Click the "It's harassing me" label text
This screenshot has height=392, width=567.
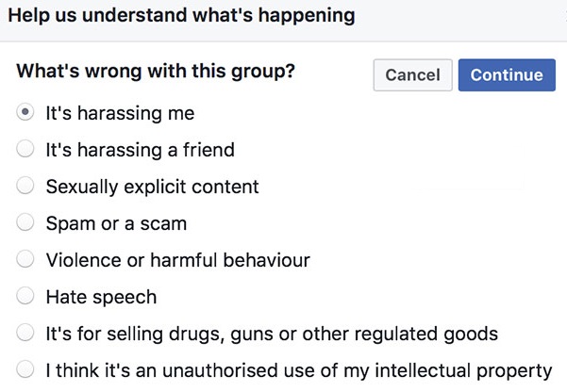[x=120, y=114]
